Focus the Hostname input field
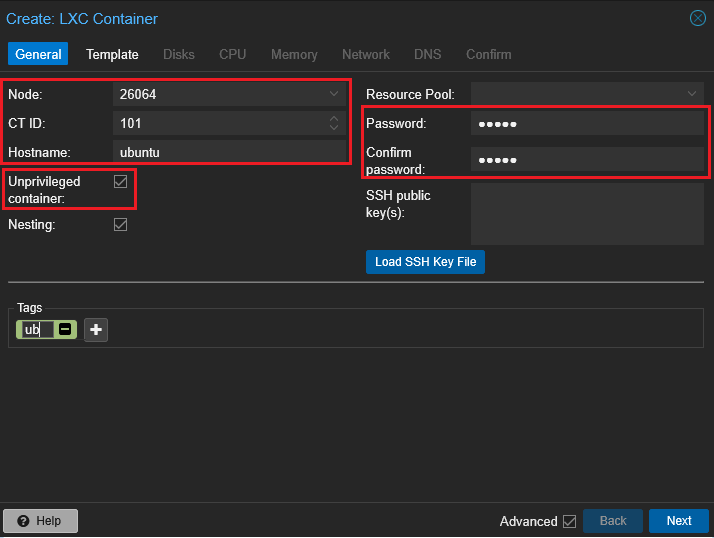 coord(230,153)
